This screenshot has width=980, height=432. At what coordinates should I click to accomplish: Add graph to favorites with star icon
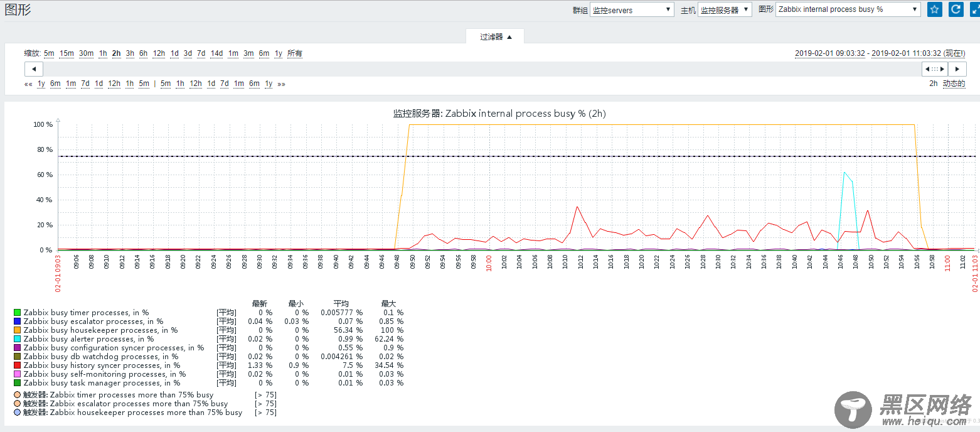[x=935, y=9]
